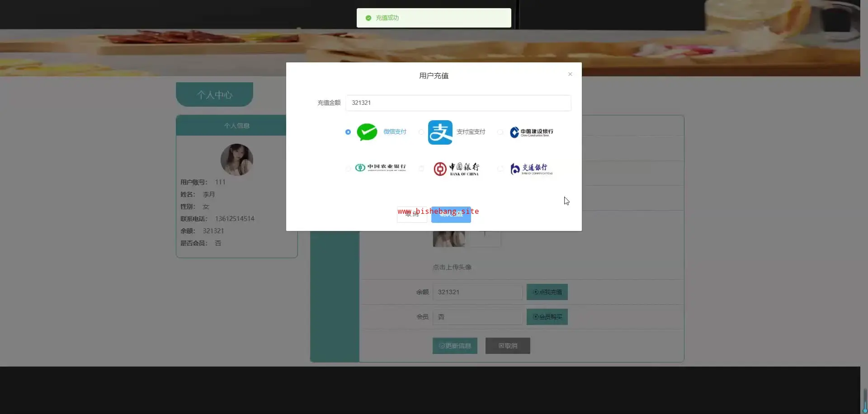Click the 会员购买 button

tap(547, 317)
